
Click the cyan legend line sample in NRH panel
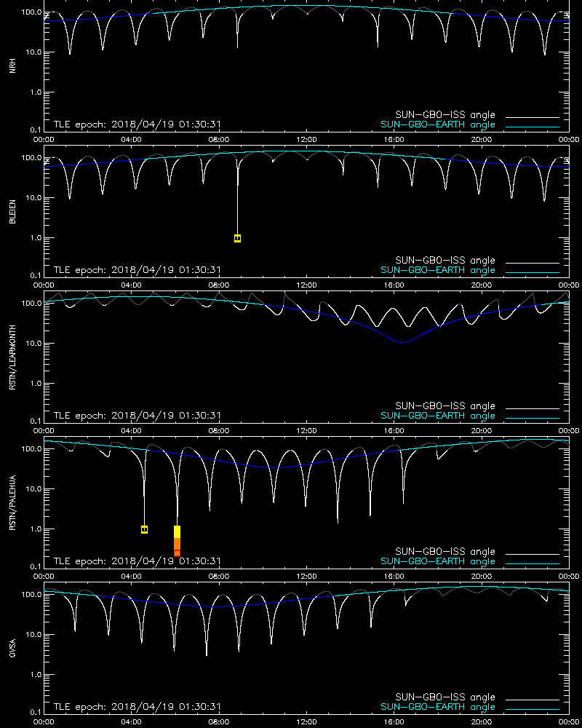(533, 127)
